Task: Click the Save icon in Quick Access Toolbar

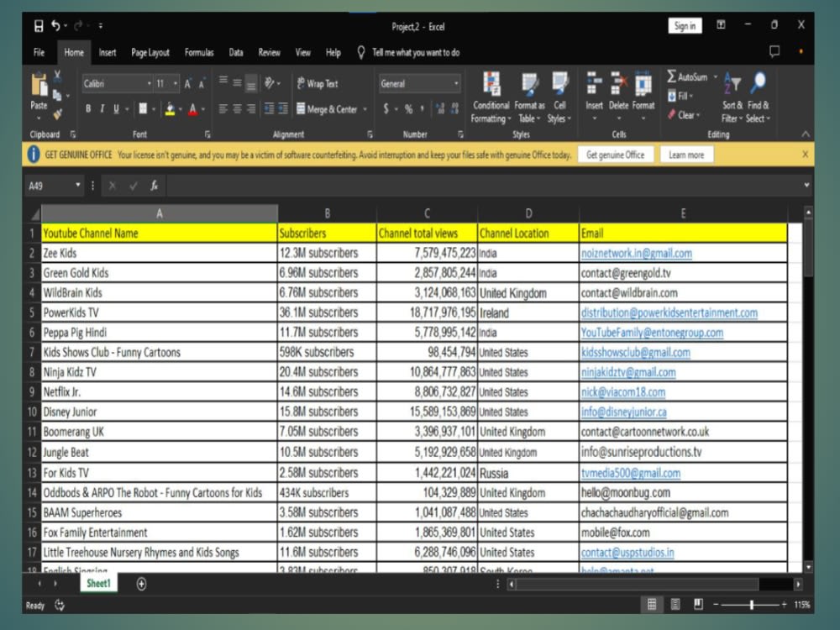Action: click(x=38, y=26)
